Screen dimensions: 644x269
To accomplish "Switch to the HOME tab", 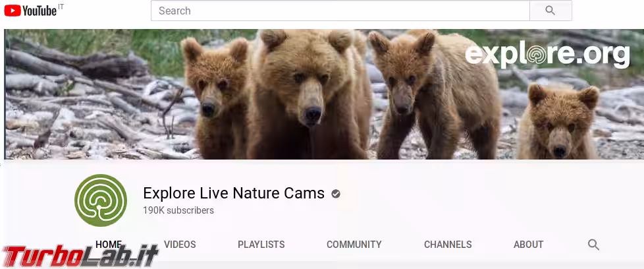I will tap(109, 244).
